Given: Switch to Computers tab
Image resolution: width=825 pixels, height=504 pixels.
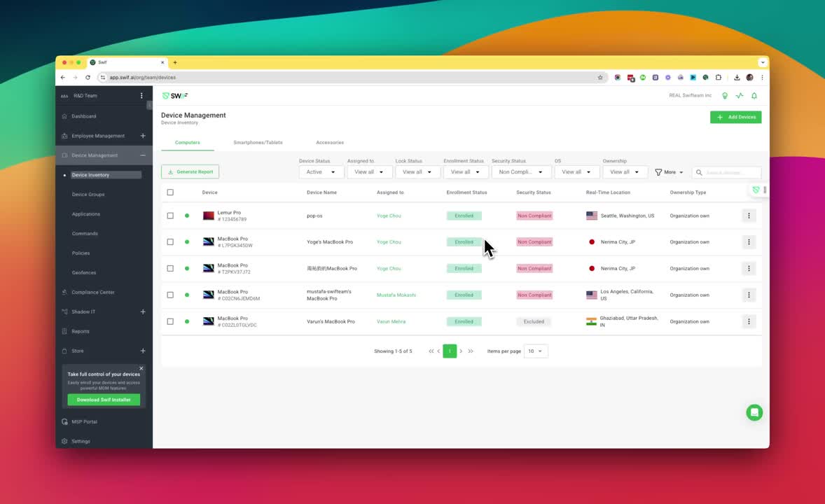Looking at the screenshot, I should [x=187, y=143].
